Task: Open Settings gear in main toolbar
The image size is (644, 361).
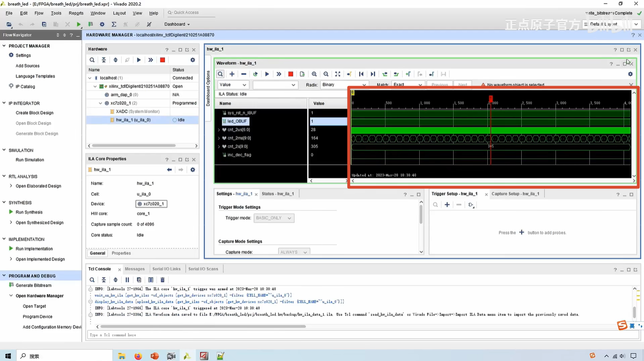Action: click(x=102, y=24)
